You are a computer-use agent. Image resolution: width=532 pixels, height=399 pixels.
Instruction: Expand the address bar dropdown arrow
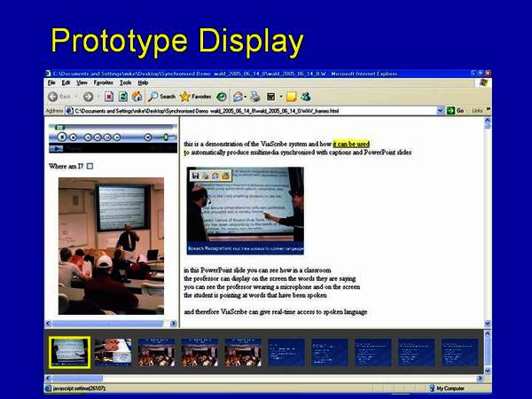(x=440, y=111)
